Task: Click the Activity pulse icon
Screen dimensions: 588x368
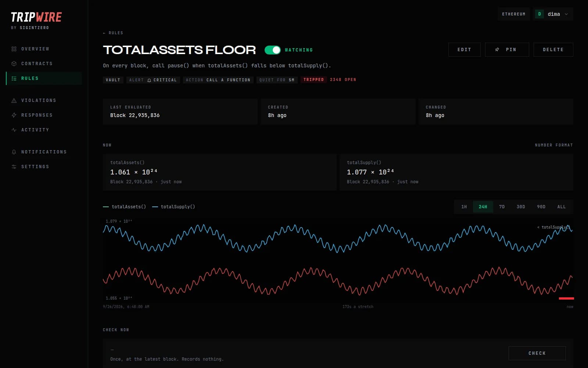Action: 14,130
